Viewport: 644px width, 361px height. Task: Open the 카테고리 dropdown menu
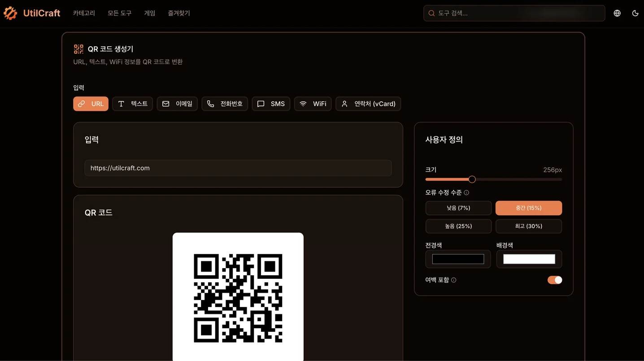84,13
